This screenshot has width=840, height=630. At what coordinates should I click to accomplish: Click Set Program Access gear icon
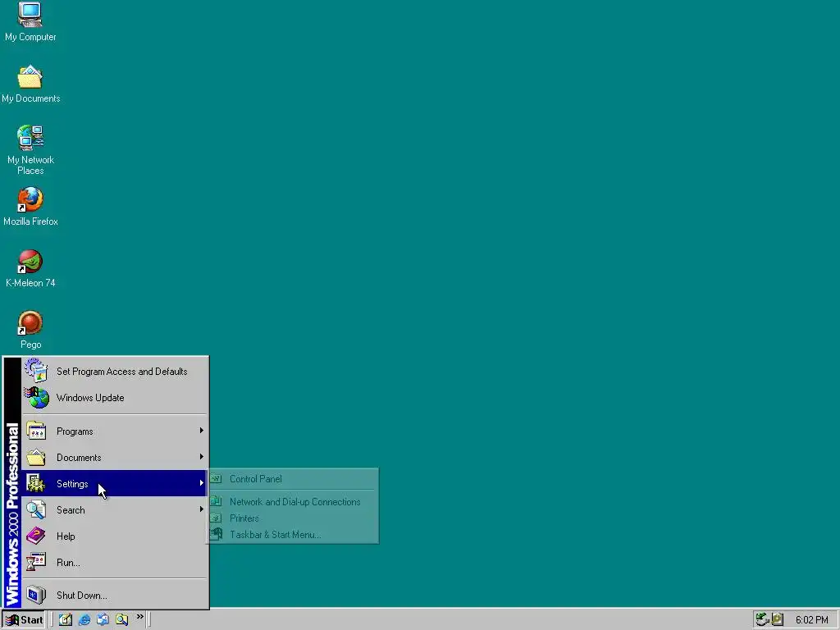click(x=36, y=371)
